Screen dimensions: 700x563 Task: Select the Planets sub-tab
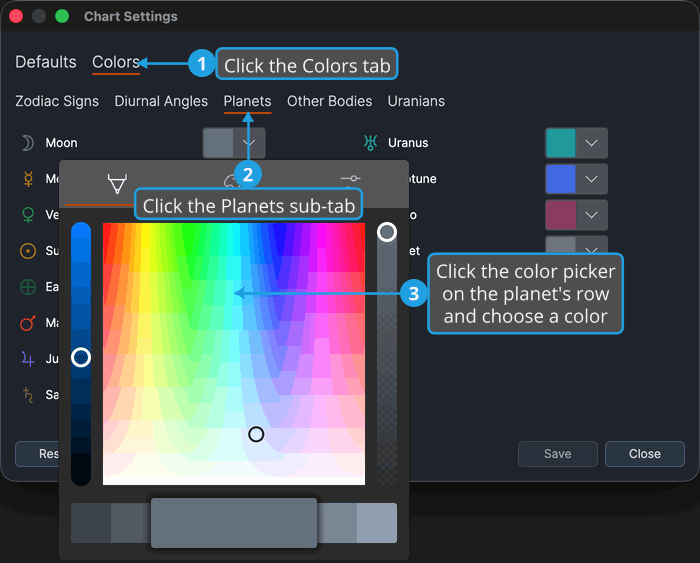point(247,101)
